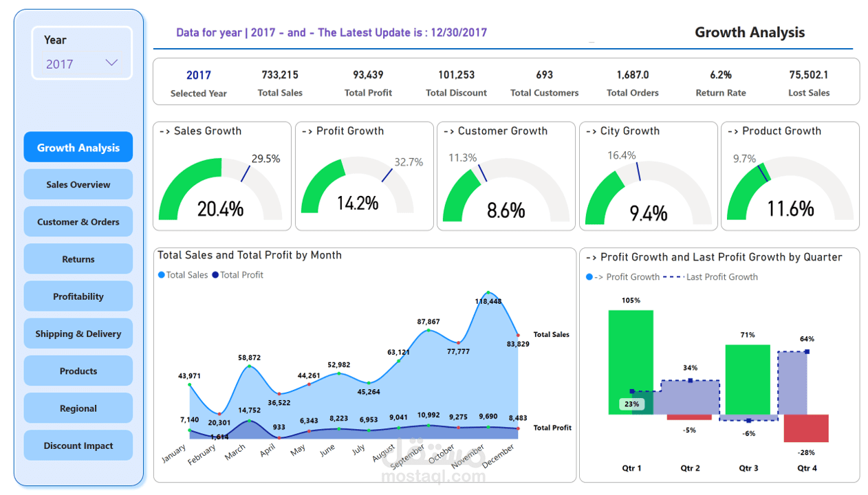Screen dimensions: 868x495
Task: Open the Shipping & Delivery page
Action: pyautogui.click(x=78, y=333)
